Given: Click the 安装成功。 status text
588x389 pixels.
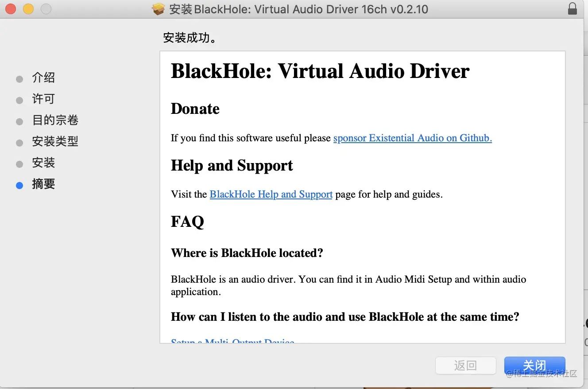Looking at the screenshot, I should 190,38.
